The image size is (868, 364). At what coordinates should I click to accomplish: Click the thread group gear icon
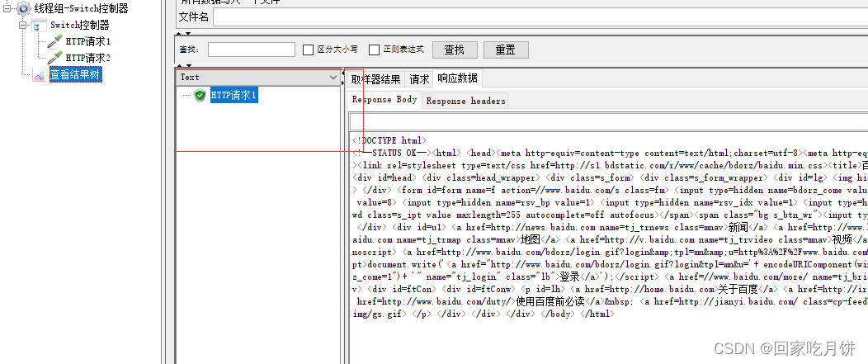(x=23, y=7)
